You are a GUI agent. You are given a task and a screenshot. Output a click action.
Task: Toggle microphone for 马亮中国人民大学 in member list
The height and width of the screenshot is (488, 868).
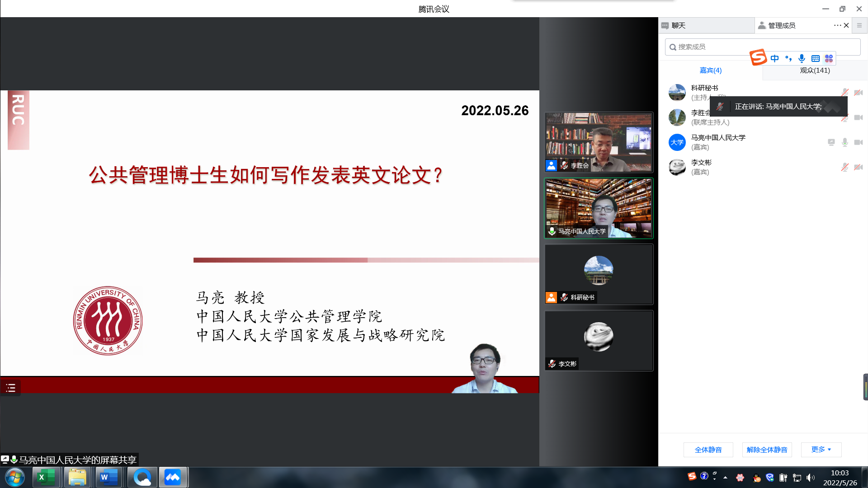[844, 142]
